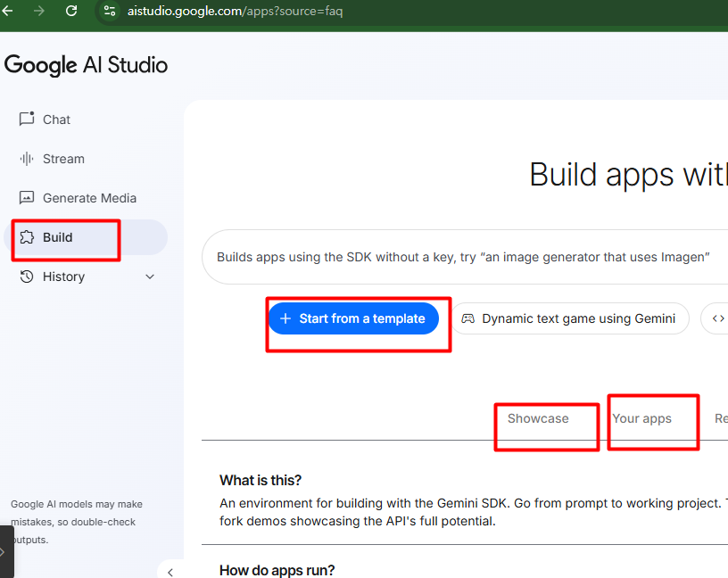
Task: Click the game controller icon
Action: click(467, 318)
